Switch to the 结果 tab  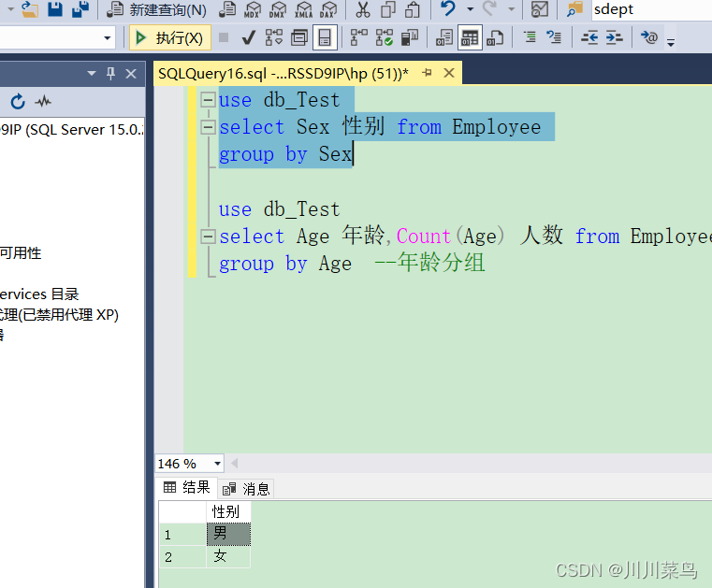tap(186, 488)
